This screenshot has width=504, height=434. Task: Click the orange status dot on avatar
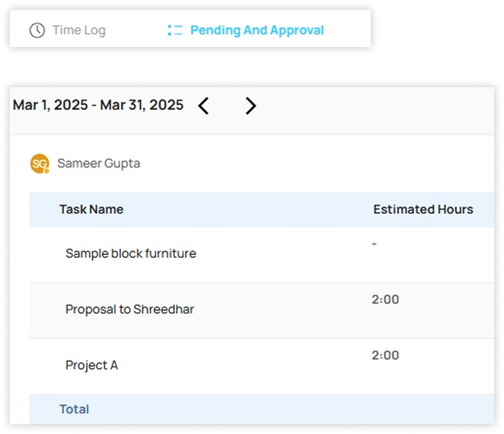[x=47, y=171]
